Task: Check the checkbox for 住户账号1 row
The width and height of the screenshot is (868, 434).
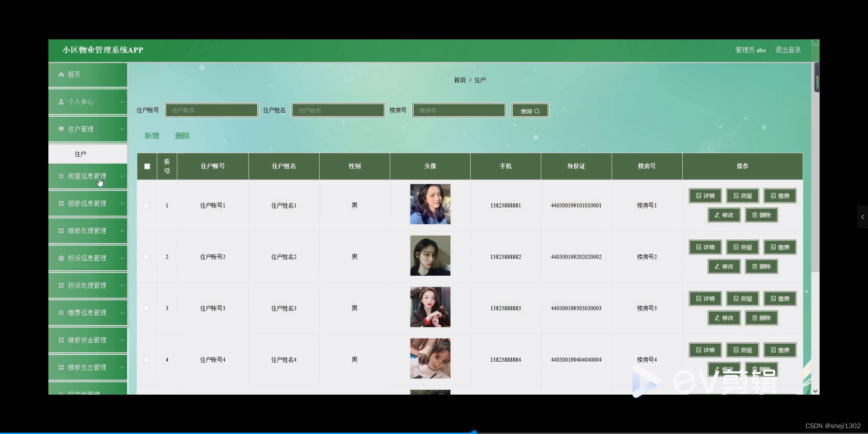Action: pos(146,206)
